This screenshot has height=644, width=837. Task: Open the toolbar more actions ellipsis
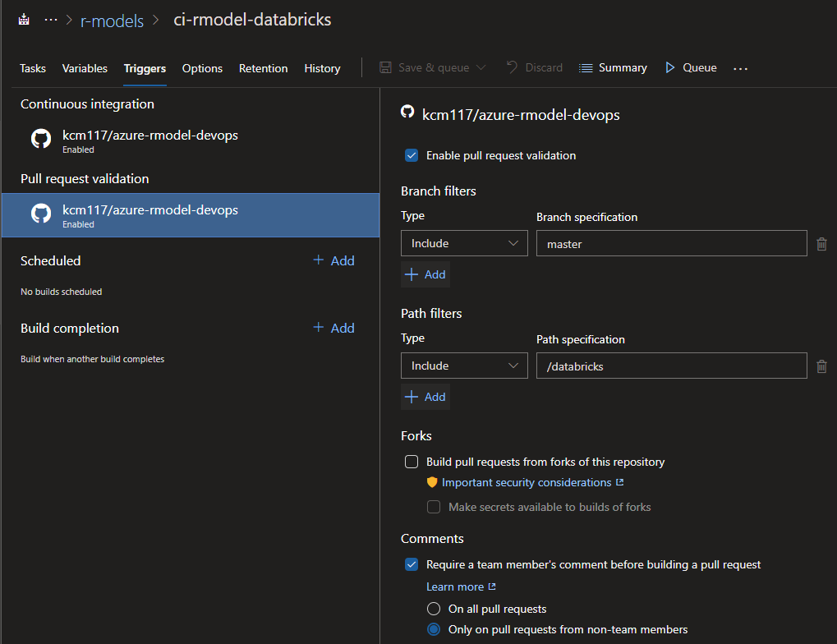740,68
